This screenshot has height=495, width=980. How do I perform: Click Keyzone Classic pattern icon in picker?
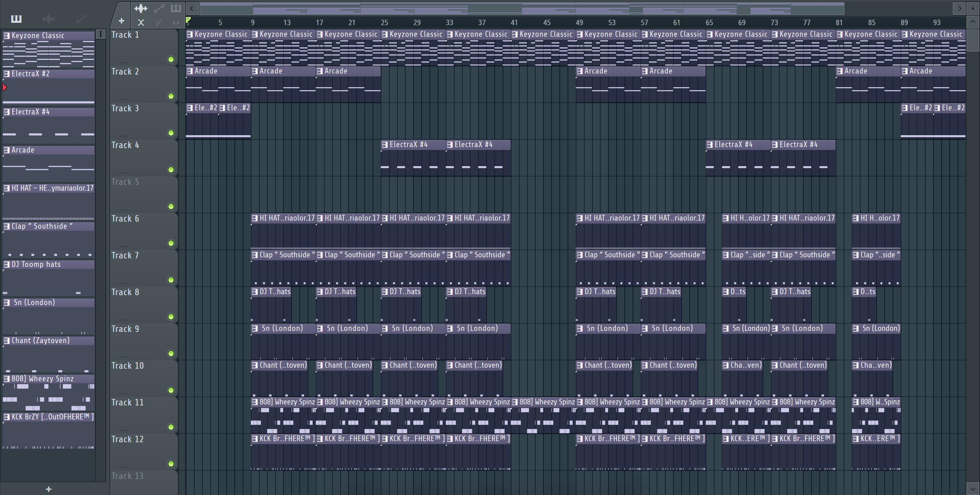tap(6, 35)
